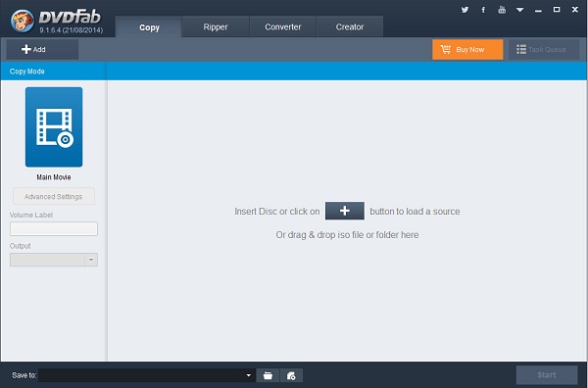Click the Volume Label text field
The height and width of the screenshot is (388, 588).
tap(54, 228)
